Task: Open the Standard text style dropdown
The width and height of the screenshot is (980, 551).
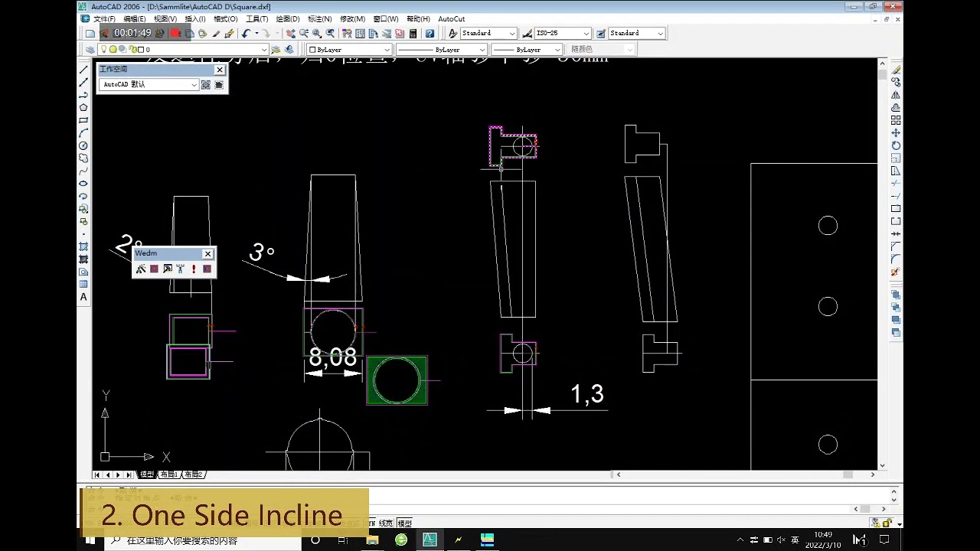Action: 511,34
